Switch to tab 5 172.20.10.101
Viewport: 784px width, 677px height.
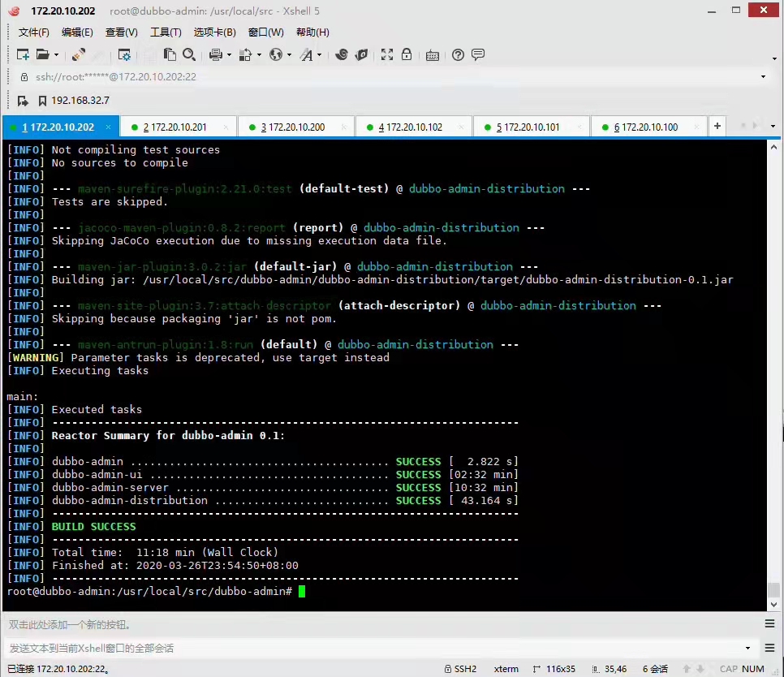point(532,127)
